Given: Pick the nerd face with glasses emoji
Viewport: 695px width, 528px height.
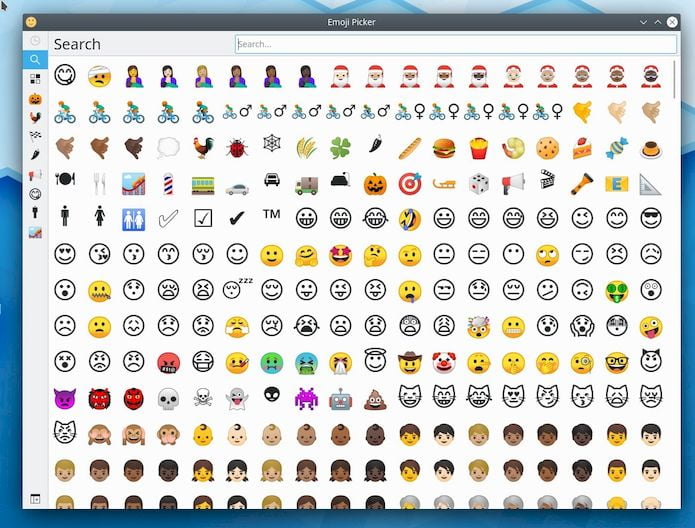Looking at the screenshot, I should [617, 363].
